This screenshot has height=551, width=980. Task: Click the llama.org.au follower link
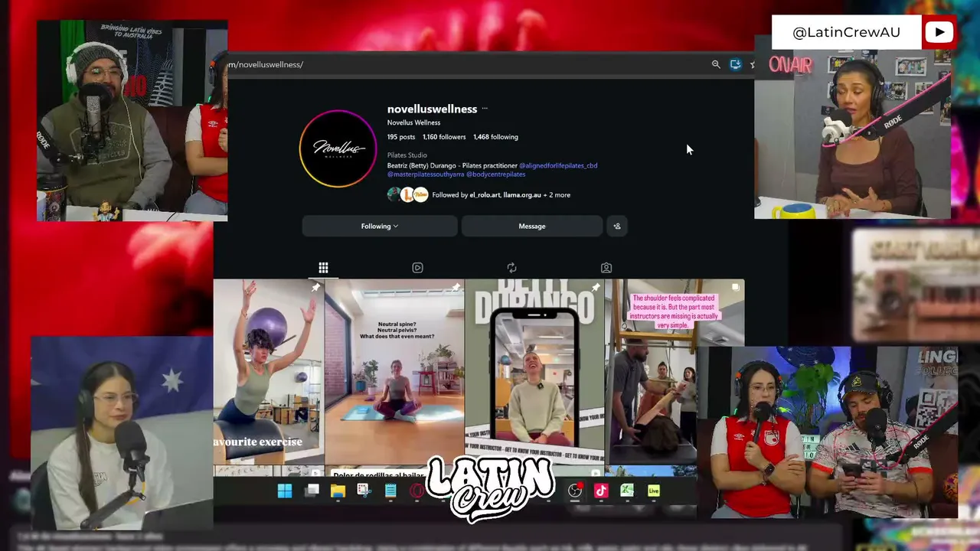[522, 195]
